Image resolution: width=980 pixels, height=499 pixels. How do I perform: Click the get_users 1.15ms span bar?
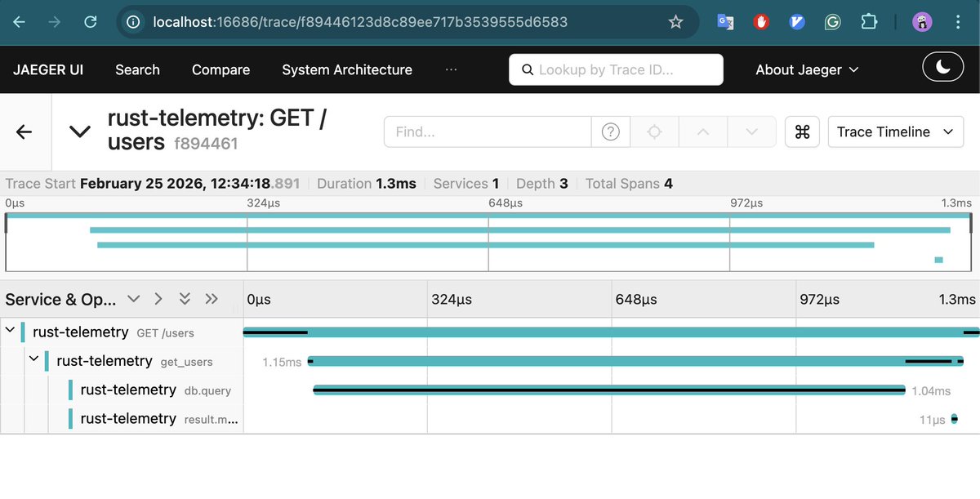pyautogui.click(x=635, y=361)
